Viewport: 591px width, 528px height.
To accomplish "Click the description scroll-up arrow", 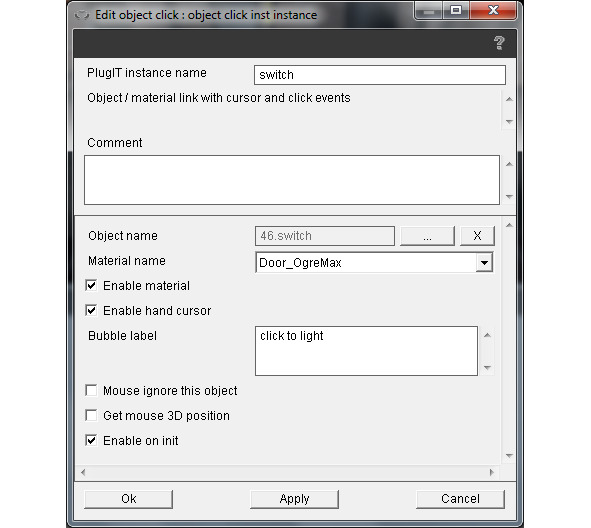I will point(509,99).
